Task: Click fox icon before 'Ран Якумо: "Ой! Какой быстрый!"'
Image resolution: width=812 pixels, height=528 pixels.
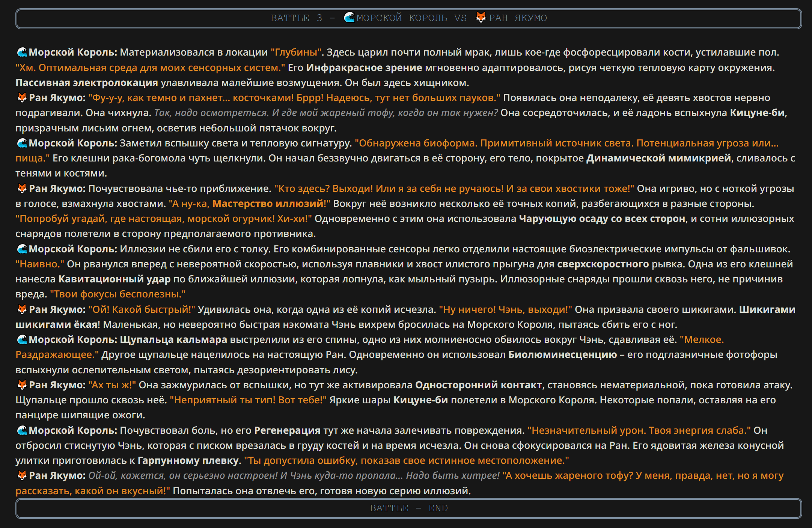Action: (x=22, y=309)
